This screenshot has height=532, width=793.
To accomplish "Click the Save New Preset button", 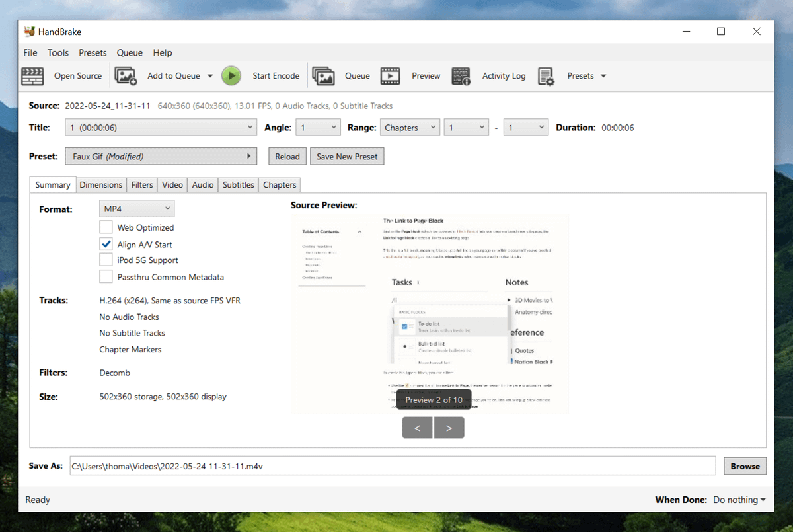I will tap(347, 157).
